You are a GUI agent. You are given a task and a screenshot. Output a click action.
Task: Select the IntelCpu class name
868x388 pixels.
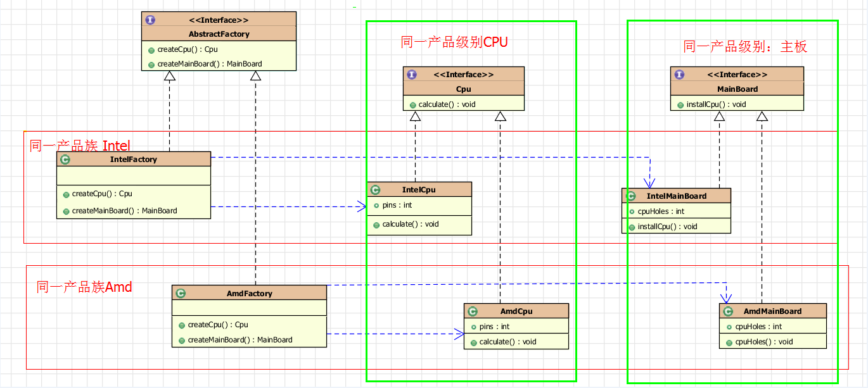click(x=419, y=189)
